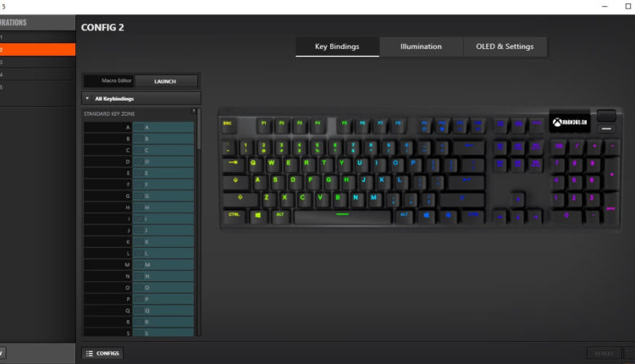The width and height of the screenshot is (635, 364).
Task: Click the CONFIGS list icon button
Action: [x=102, y=354]
